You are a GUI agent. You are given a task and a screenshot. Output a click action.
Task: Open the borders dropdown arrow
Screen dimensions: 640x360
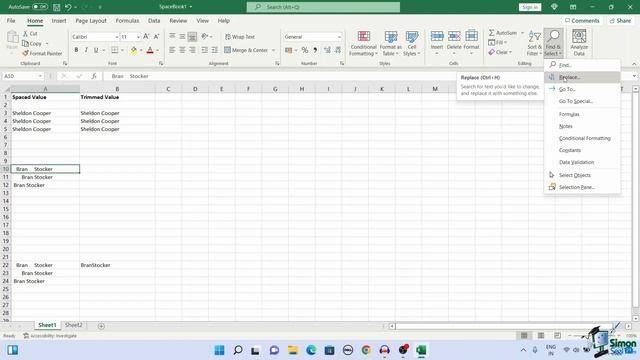click(x=122, y=50)
